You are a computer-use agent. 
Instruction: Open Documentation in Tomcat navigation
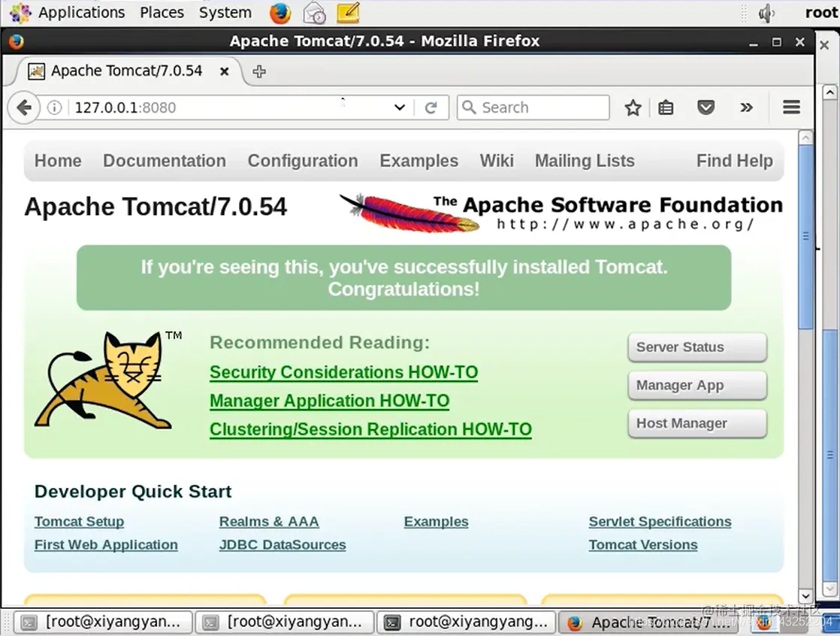click(165, 161)
